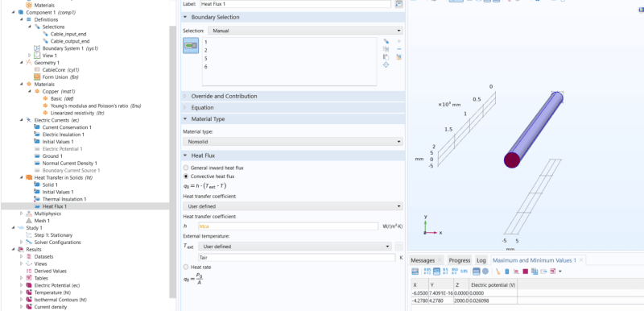644x311 pixels.
Task: Switch to the Messages tab
Action: pos(423,260)
